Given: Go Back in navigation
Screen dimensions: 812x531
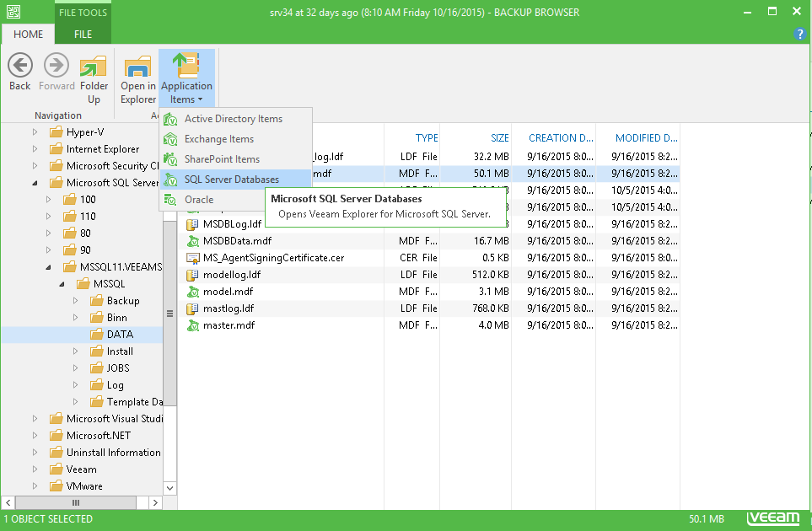Looking at the screenshot, I should point(20,72).
